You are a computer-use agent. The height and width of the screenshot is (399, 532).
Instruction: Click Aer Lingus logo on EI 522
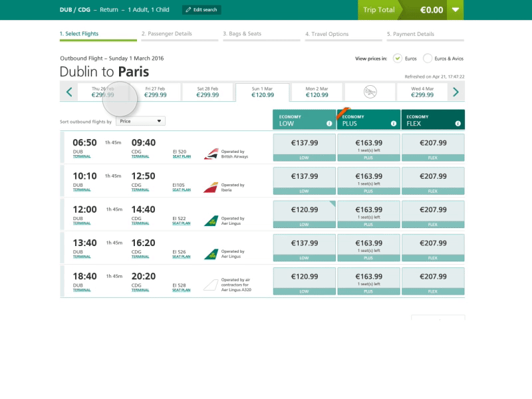[211, 221]
